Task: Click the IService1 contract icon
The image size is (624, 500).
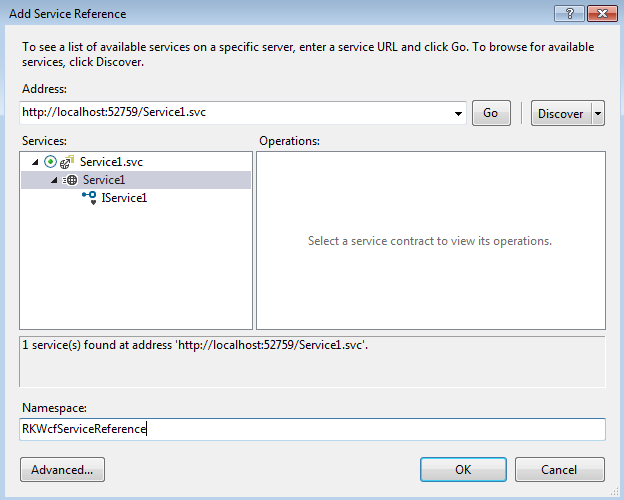Action: tap(89, 198)
